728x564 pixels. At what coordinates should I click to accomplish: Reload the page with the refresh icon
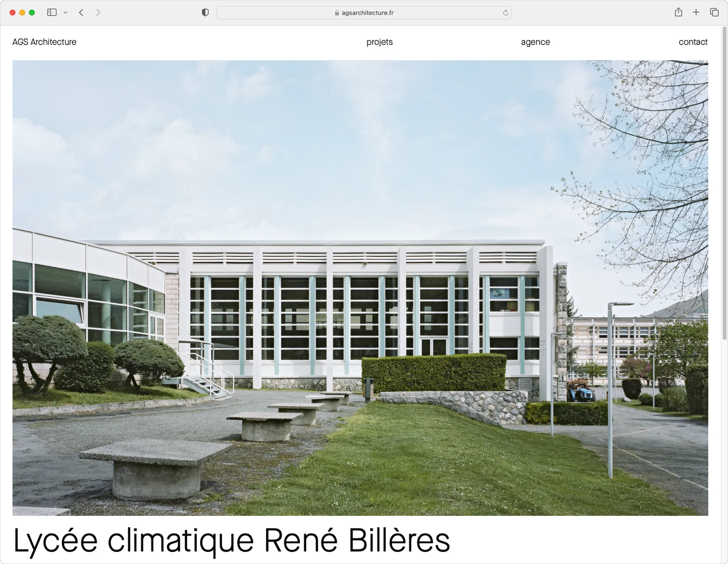click(x=505, y=13)
